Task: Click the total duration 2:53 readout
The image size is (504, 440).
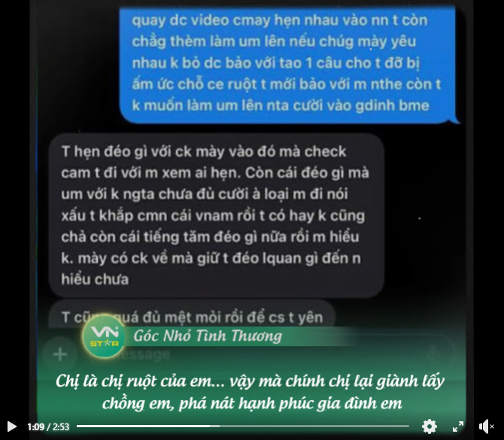Action: click(61, 426)
